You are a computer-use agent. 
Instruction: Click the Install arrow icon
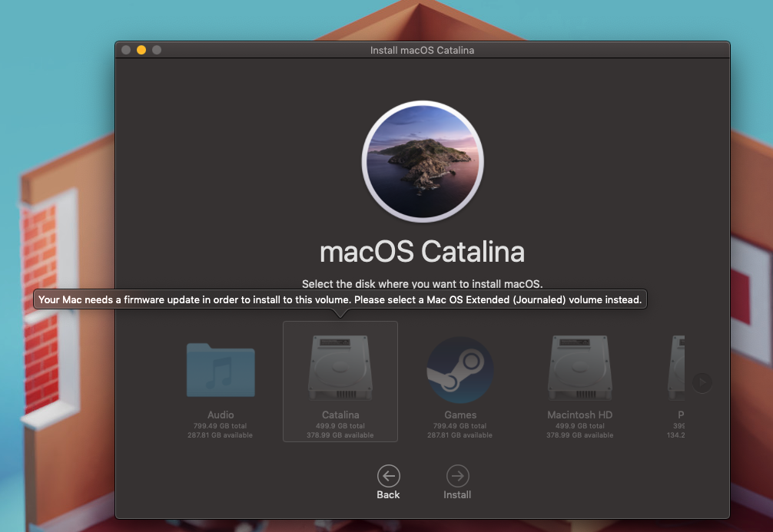(457, 476)
